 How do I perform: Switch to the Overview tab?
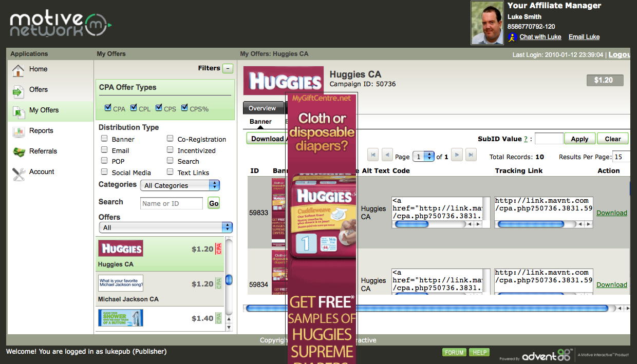(x=263, y=108)
